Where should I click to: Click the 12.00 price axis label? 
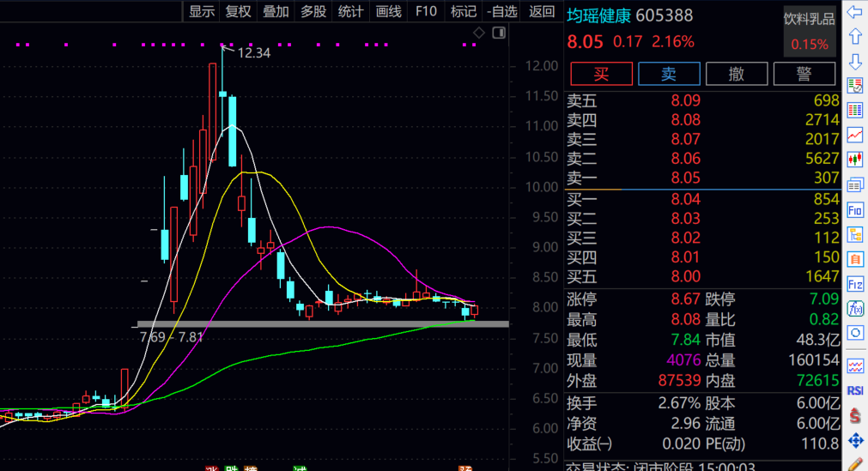click(x=542, y=66)
